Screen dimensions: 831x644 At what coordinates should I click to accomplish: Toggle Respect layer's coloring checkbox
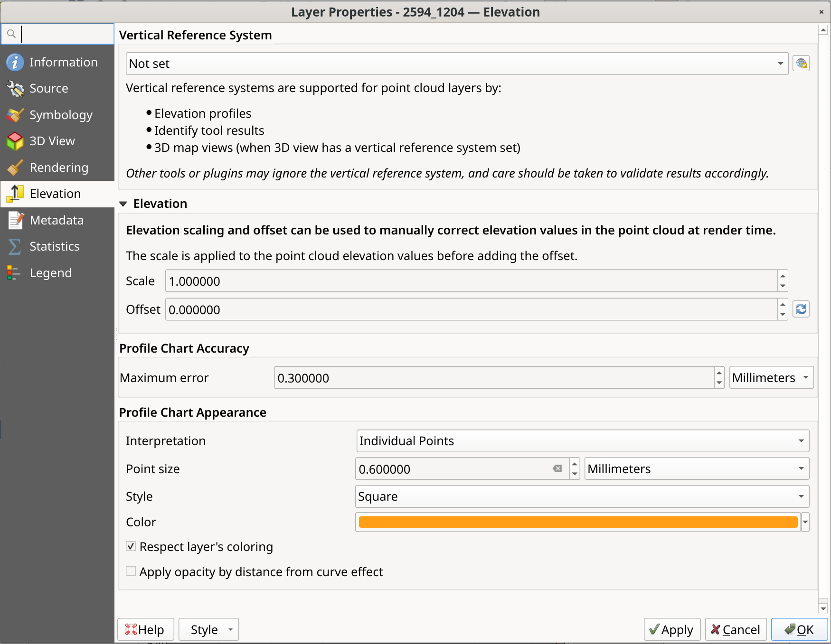131,546
